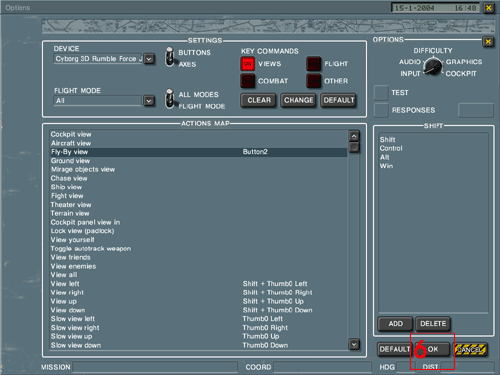Select the 'View friends' action
Viewport: 500px width, 375px height.
point(71,257)
